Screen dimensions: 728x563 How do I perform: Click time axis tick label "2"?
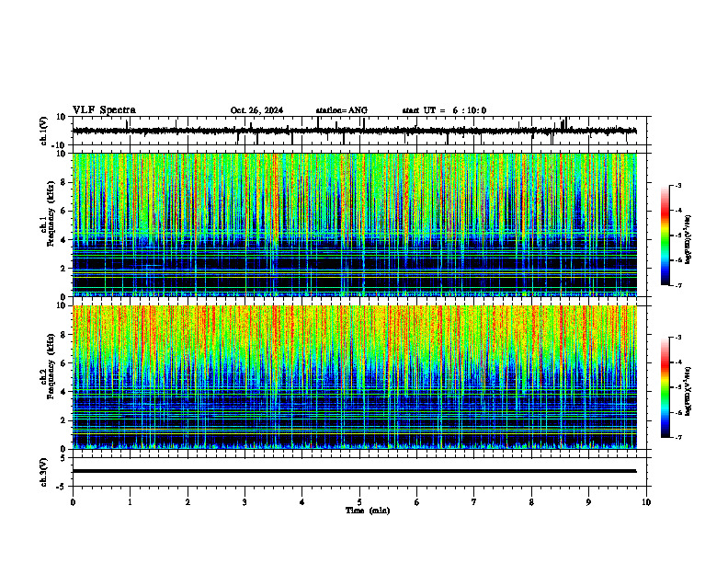pyautogui.click(x=188, y=502)
